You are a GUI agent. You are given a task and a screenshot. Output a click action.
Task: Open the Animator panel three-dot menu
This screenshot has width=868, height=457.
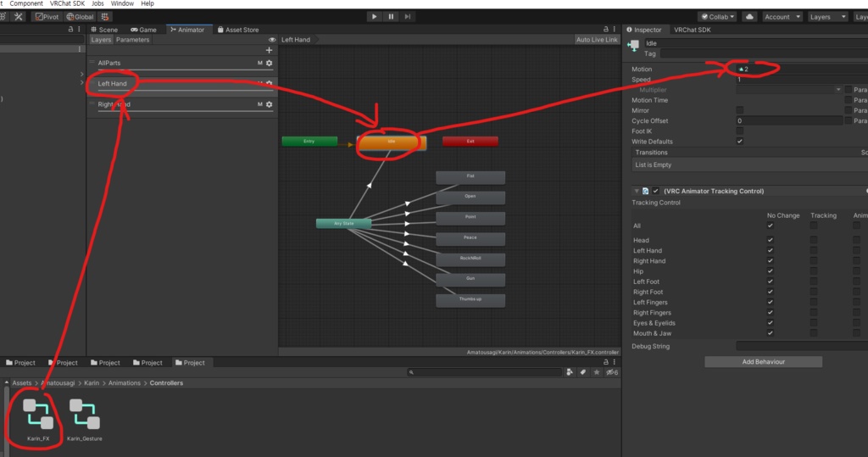pyautogui.click(x=614, y=30)
